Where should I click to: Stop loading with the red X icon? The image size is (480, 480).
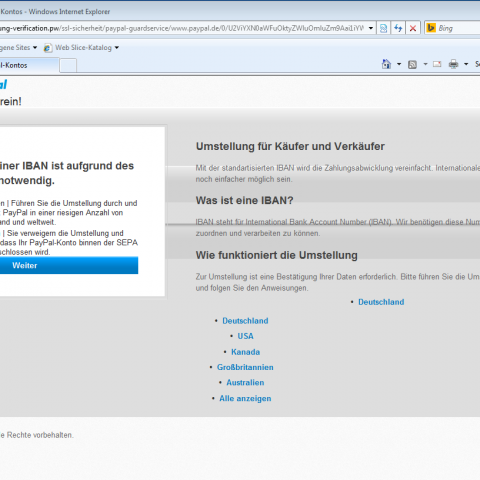pos(413,28)
